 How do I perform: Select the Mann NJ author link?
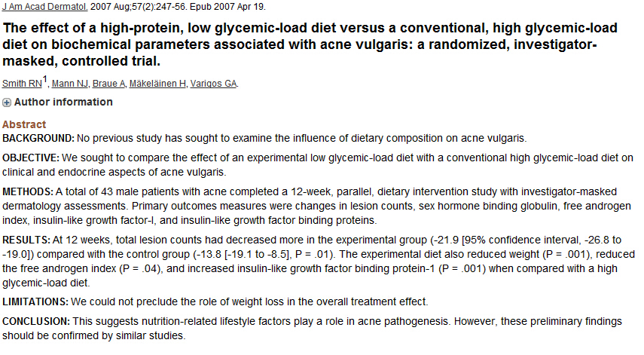pyautogui.click(x=70, y=84)
